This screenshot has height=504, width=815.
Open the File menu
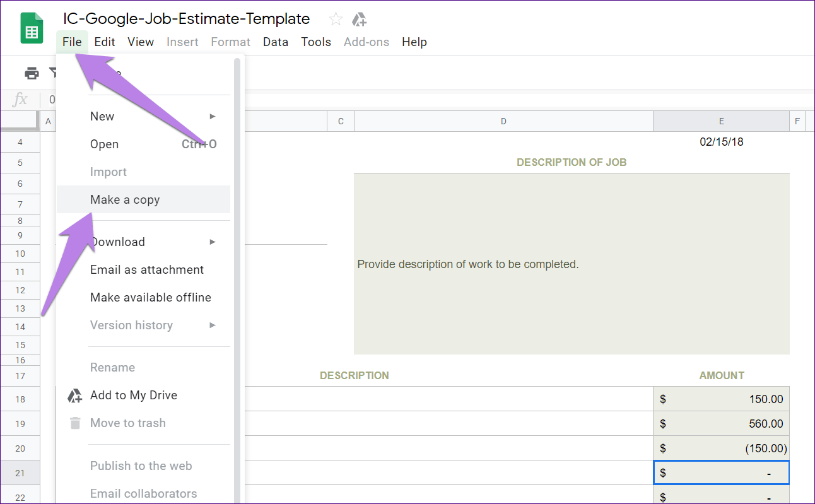click(72, 42)
